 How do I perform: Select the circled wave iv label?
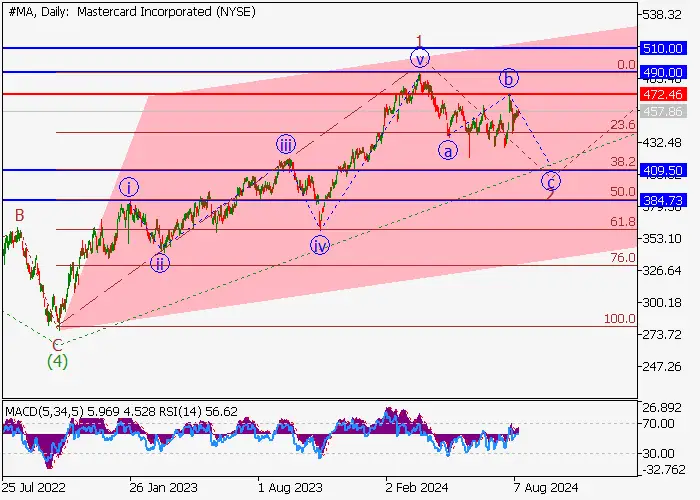click(320, 246)
